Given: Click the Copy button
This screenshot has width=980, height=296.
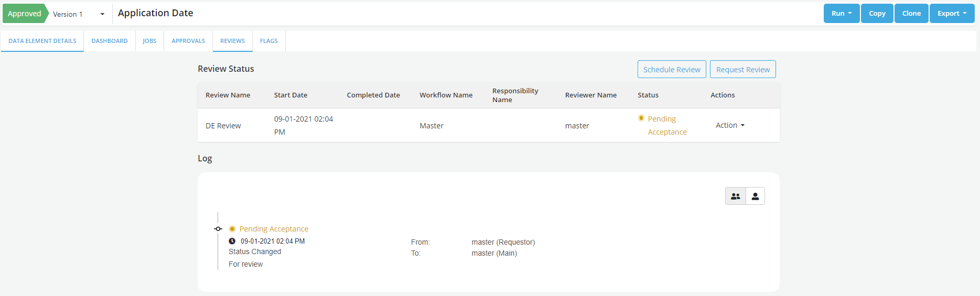Looking at the screenshot, I should (877, 14).
